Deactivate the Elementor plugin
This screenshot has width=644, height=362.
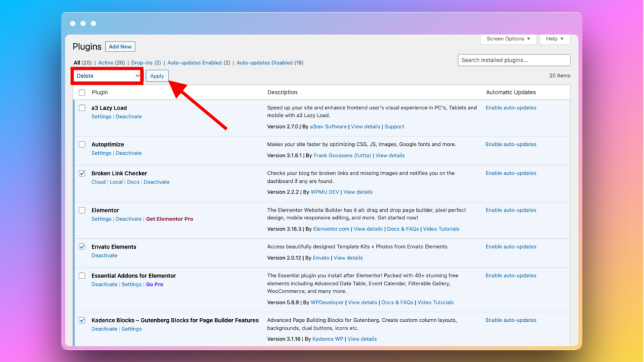(x=128, y=219)
